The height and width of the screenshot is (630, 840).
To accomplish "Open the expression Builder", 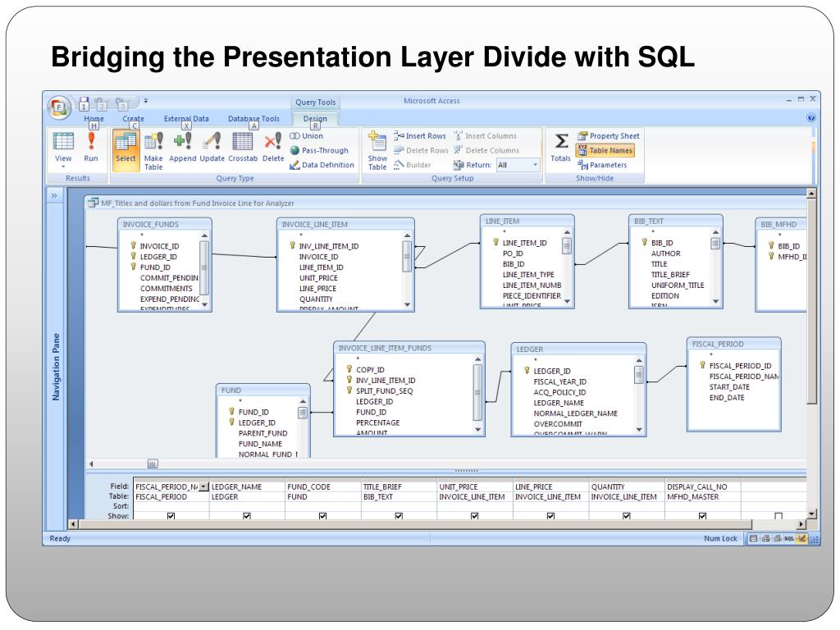I will (x=413, y=165).
